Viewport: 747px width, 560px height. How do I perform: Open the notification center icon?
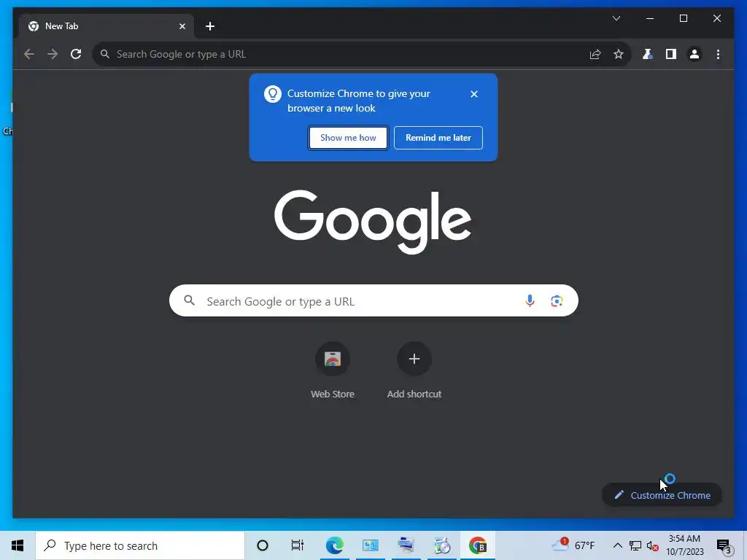tap(724, 547)
